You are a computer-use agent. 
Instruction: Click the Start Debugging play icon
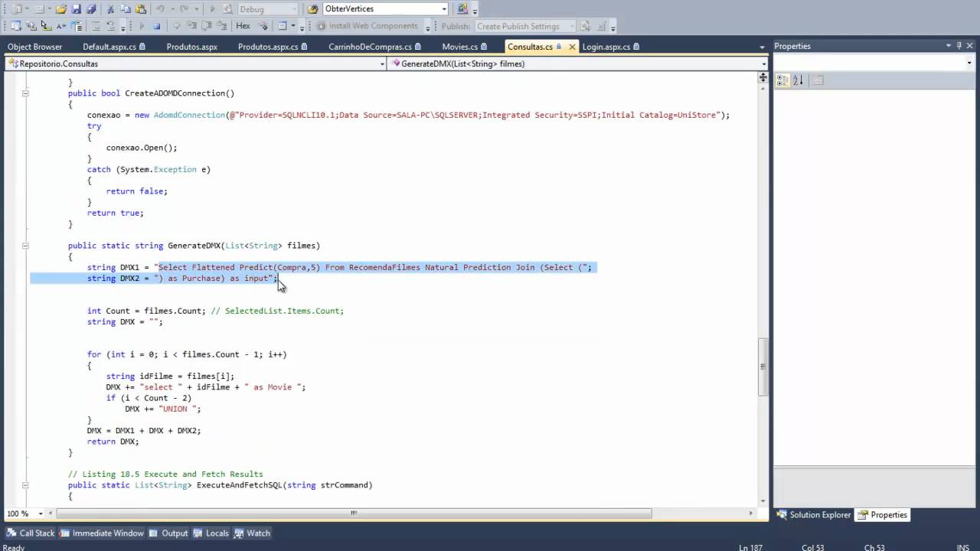point(212,9)
